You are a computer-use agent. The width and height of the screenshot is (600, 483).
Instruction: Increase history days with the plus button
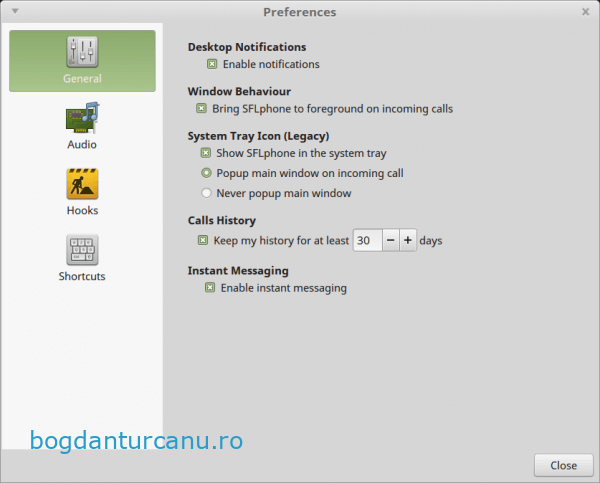pos(408,240)
